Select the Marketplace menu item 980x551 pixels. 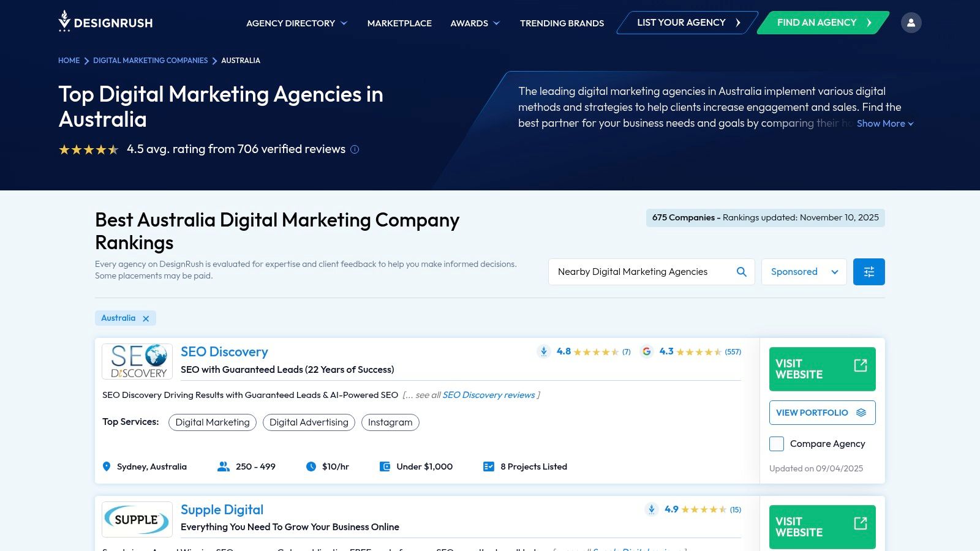399,23
